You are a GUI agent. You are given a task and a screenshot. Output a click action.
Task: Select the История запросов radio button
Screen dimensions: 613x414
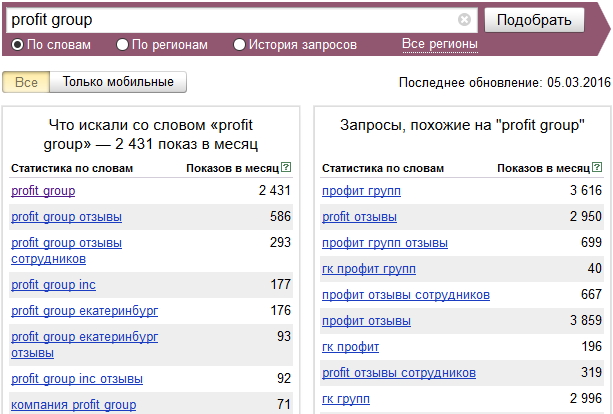coord(239,45)
